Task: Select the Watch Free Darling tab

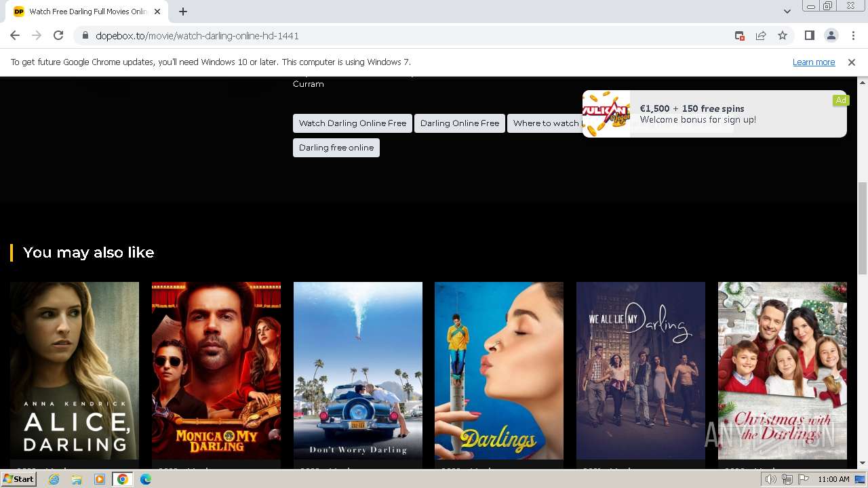Action: click(88, 12)
